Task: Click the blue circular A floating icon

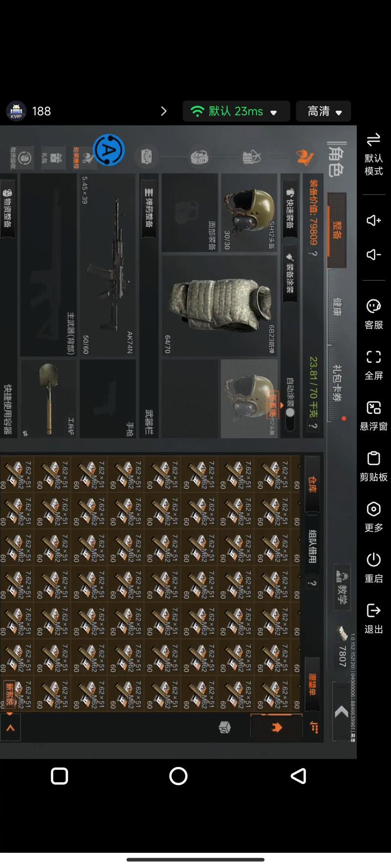Action: point(109,150)
